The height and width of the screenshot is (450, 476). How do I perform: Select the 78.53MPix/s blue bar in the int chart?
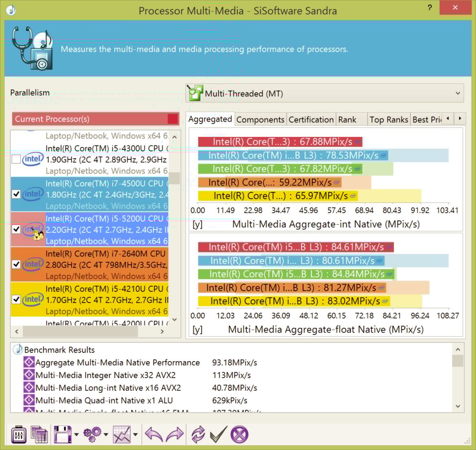pyautogui.click(x=293, y=156)
